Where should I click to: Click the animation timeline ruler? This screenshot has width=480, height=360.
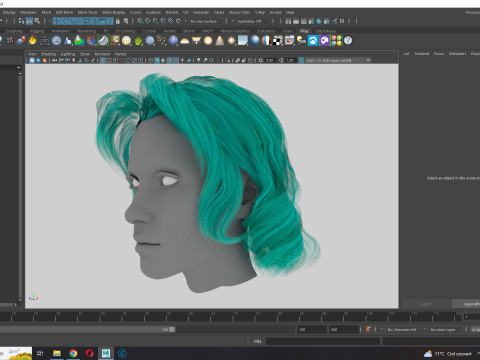pos(231,317)
